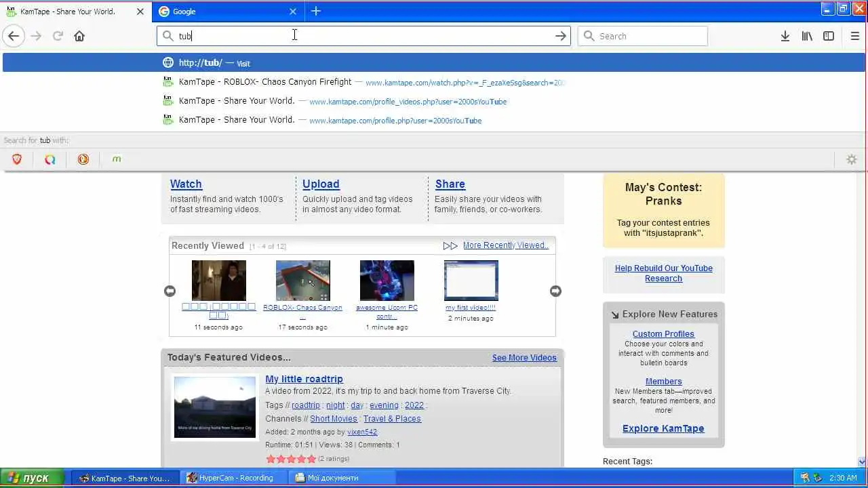Close the Google tab
The height and width of the screenshot is (488, 868).
click(x=293, y=12)
